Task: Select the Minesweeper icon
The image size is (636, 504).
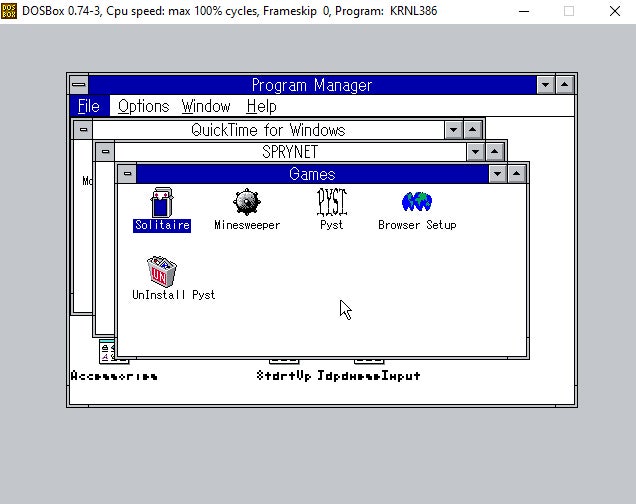Action: click(x=247, y=203)
